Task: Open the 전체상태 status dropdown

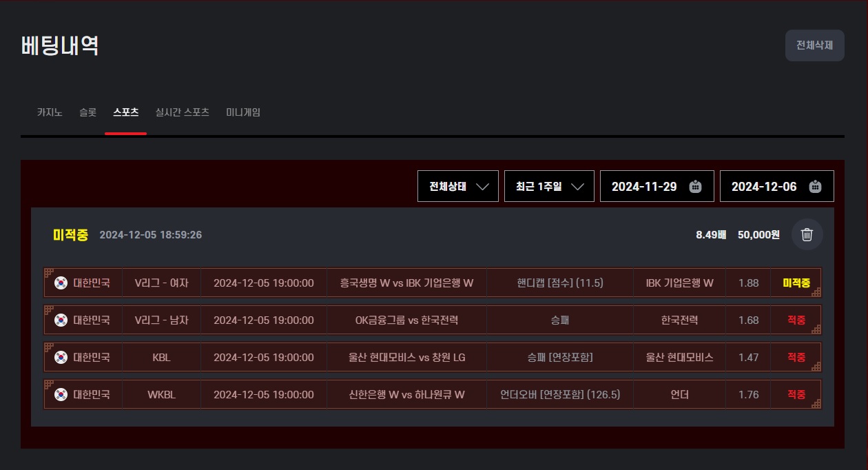Action: pyautogui.click(x=458, y=186)
